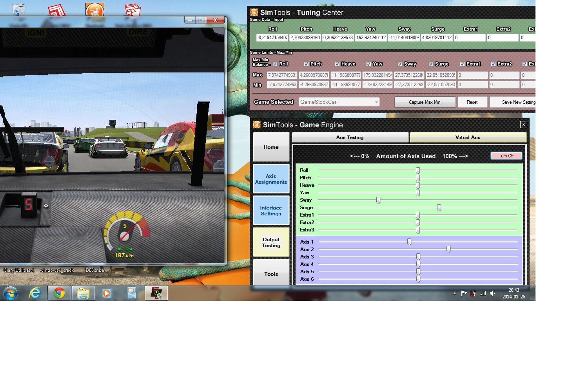The height and width of the screenshot is (392, 588).
Task: Click the Roll Max limit field
Action: click(x=282, y=75)
